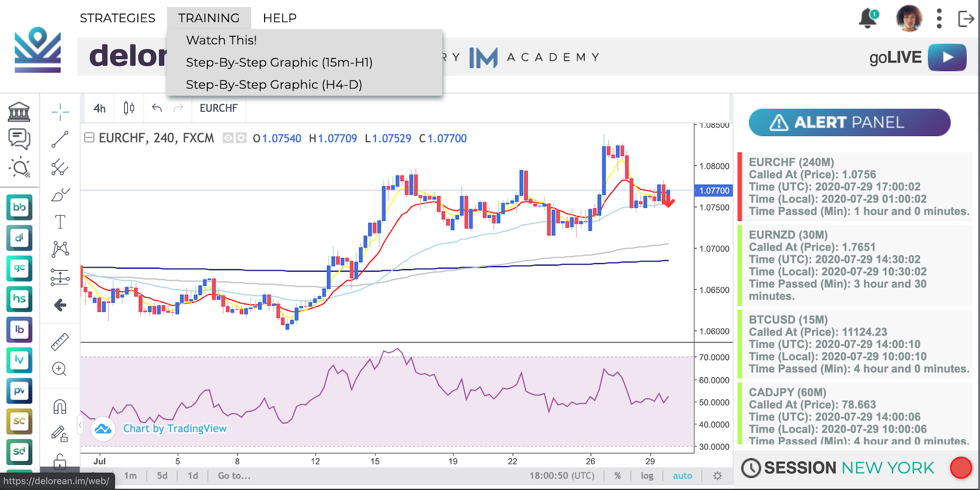Select the lv strategy icon
Screen dimensions: 980x490
pos(19,360)
